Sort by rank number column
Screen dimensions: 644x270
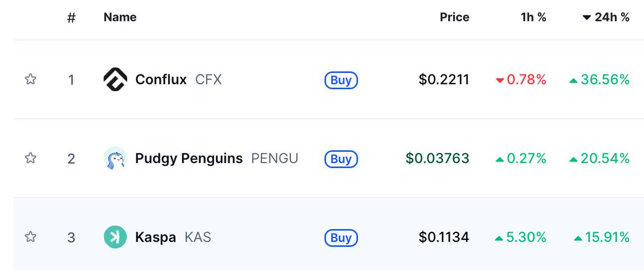71,18
